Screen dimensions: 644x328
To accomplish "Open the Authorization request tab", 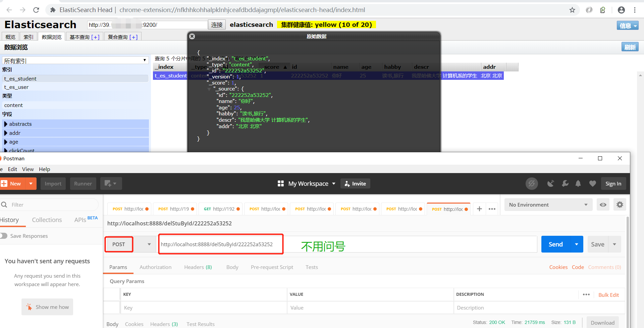I will 156,267.
